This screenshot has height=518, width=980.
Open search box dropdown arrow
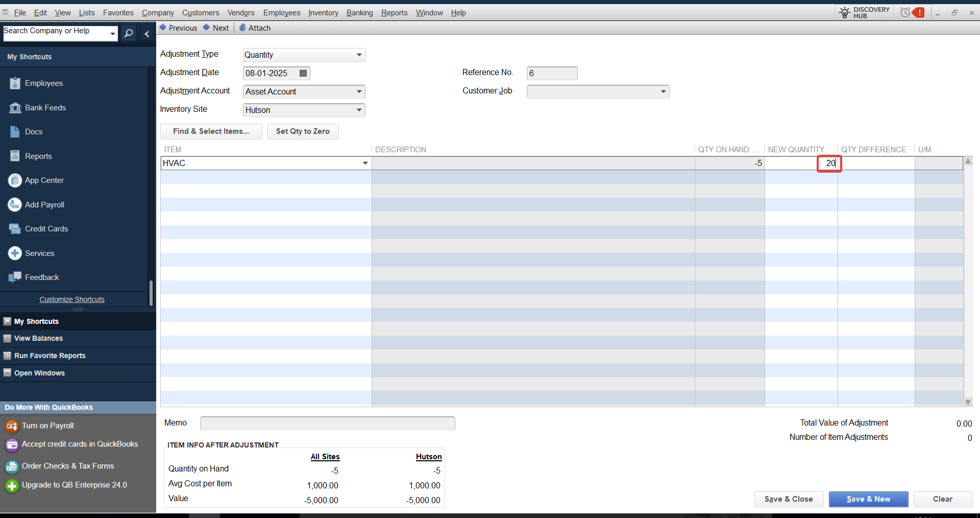[x=113, y=33]
